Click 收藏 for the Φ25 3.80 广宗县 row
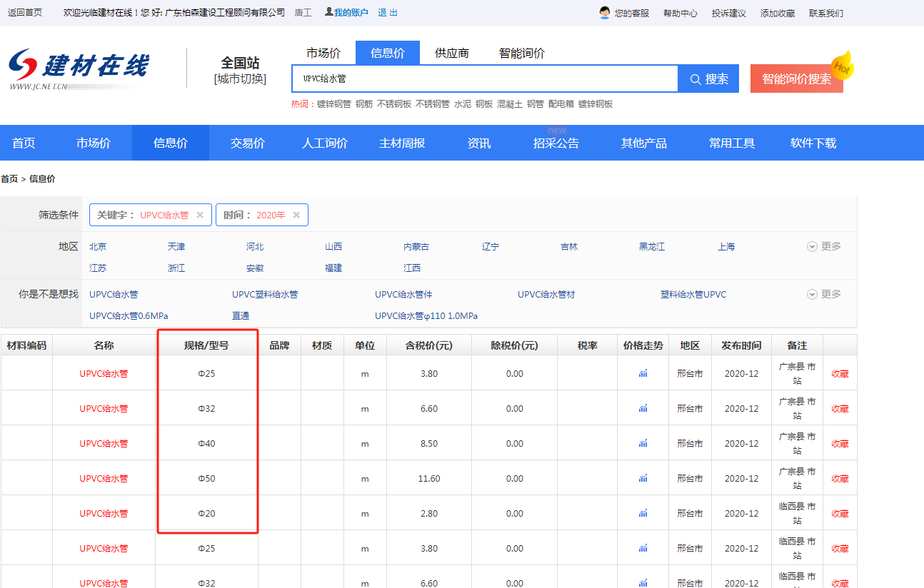The width and height of the screenshot is (924, 588). coord(840,374)
